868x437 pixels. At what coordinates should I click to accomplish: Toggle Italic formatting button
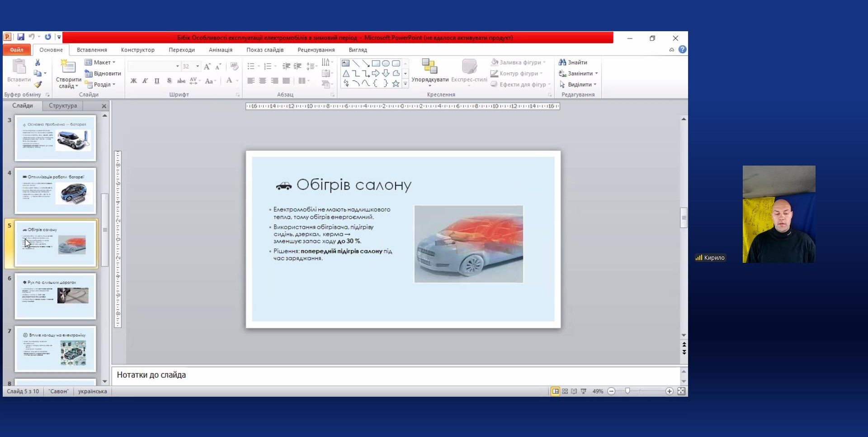tap(145, 81)
